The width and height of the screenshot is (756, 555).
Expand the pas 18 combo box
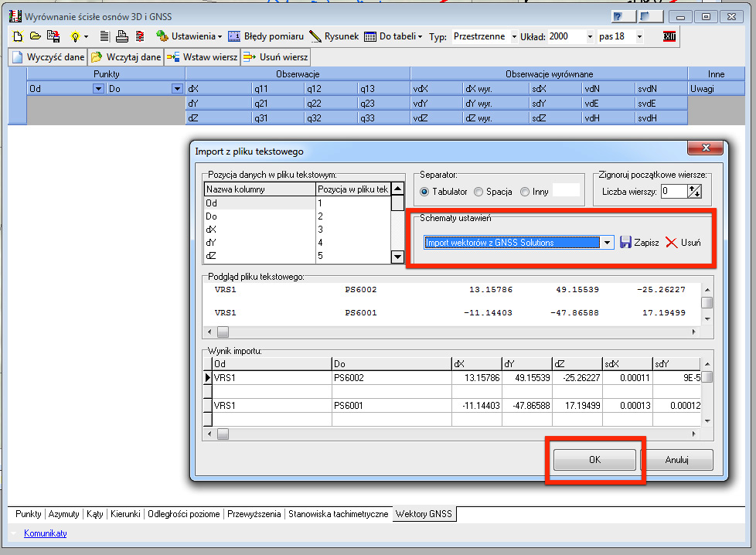click(639, 36)
